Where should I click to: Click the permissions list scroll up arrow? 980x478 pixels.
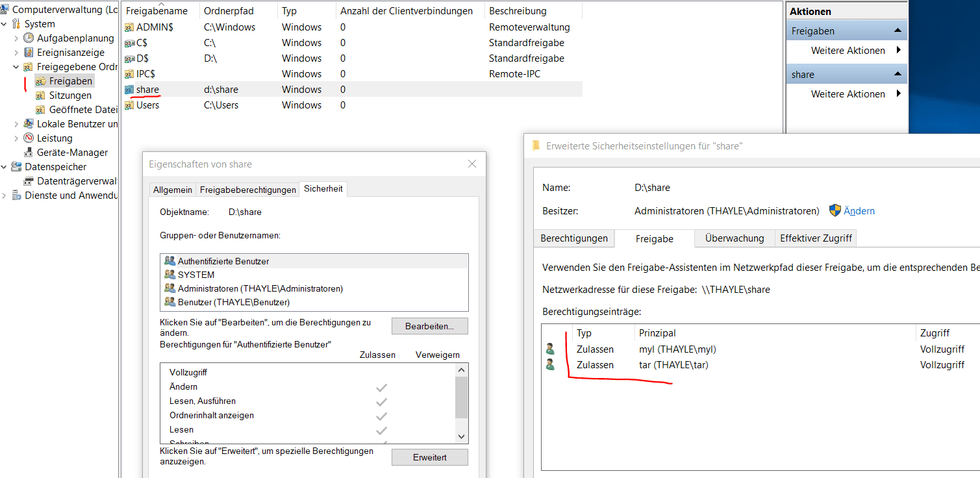point(462,370)
